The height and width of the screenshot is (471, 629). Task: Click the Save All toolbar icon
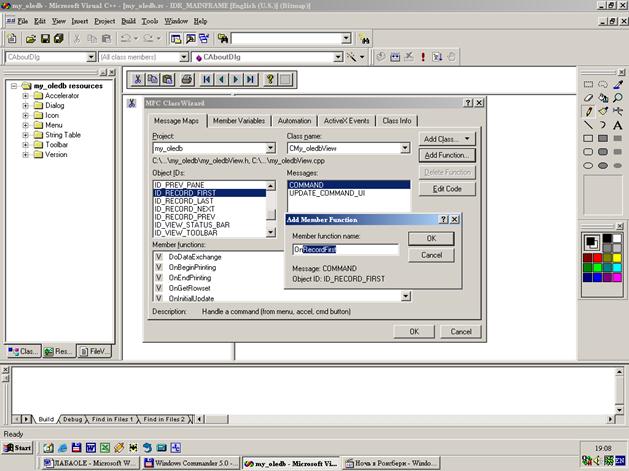(59, 39)
